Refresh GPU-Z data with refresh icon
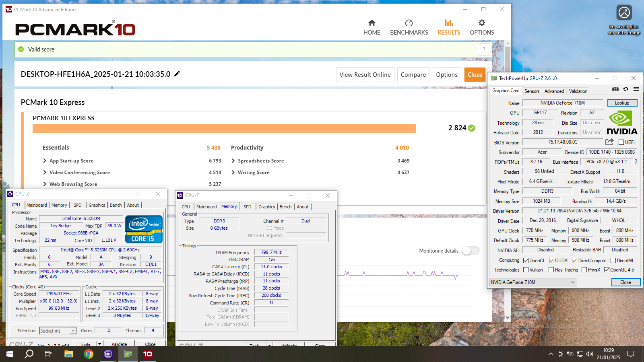 (625, 89)
